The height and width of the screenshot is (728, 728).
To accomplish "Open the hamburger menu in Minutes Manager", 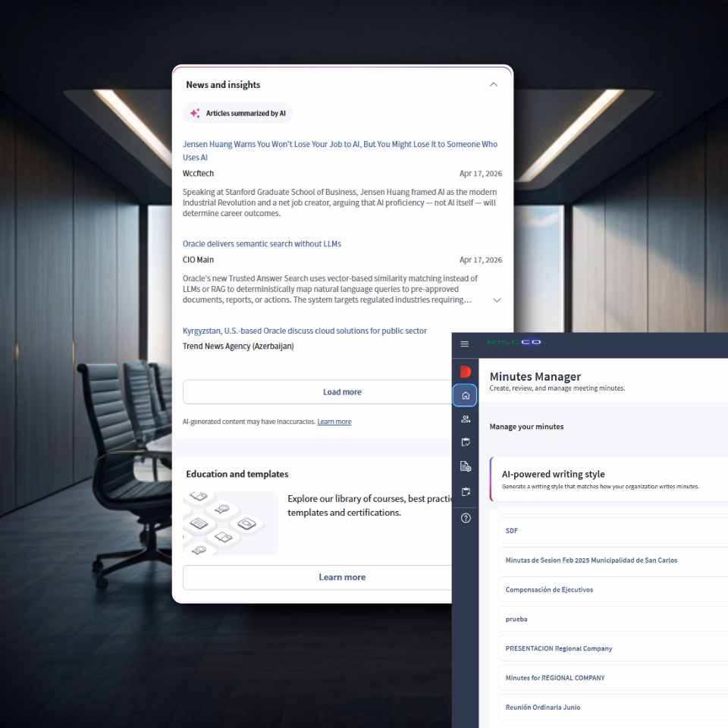I will point(464,344).
